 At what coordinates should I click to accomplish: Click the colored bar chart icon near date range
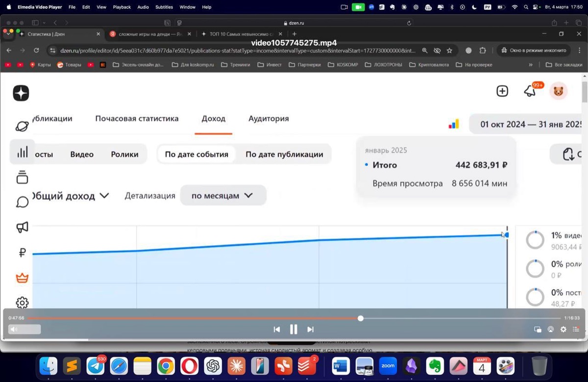[454, 124]
